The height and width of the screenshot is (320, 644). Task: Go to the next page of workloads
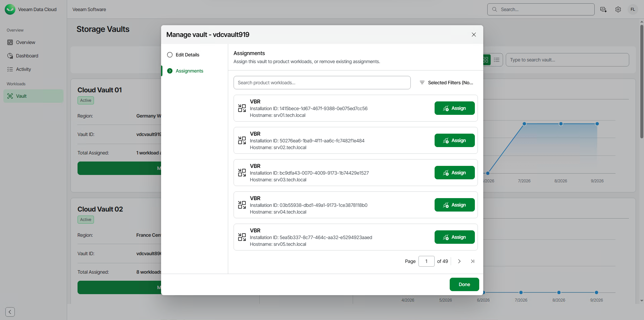coord(459,261)
